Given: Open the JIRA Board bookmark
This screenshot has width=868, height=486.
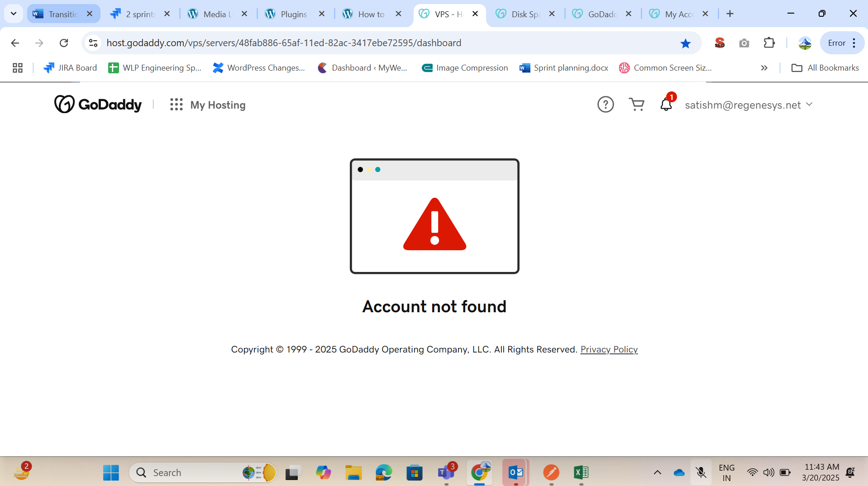Looking at the screenshot, I should coord(70,68).
